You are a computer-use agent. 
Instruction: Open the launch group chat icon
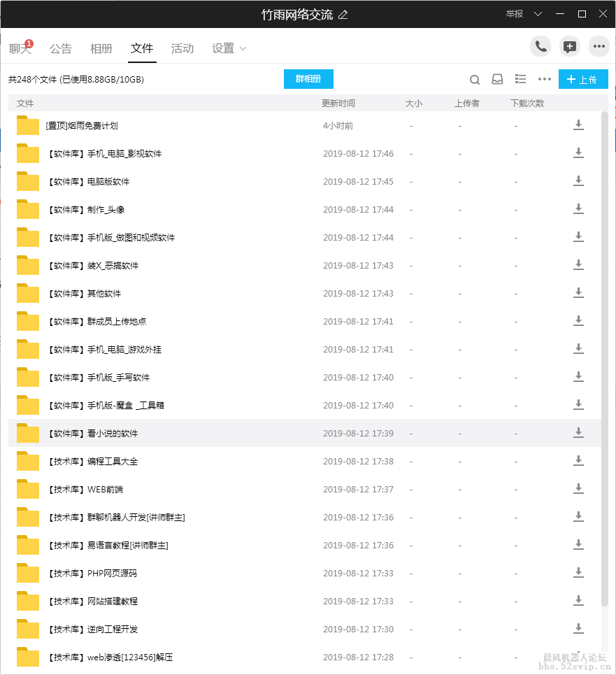coord(570,46)
